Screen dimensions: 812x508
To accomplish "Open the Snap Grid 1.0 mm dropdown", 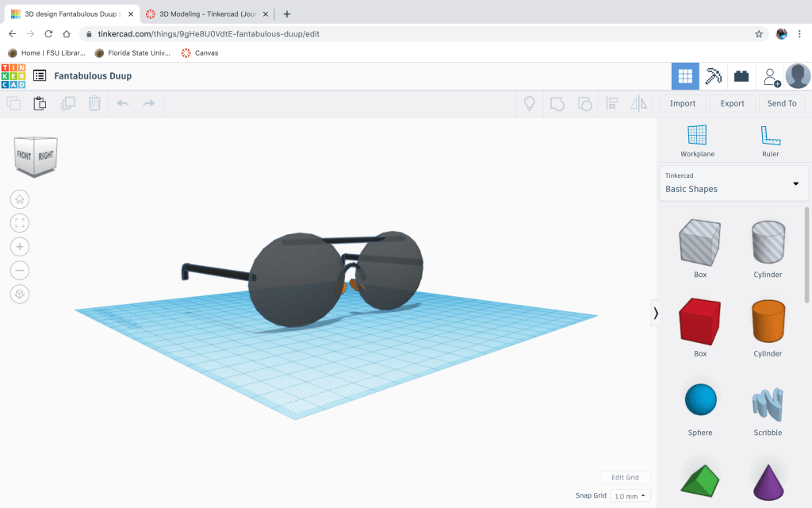I will click(x=630, y=496).
